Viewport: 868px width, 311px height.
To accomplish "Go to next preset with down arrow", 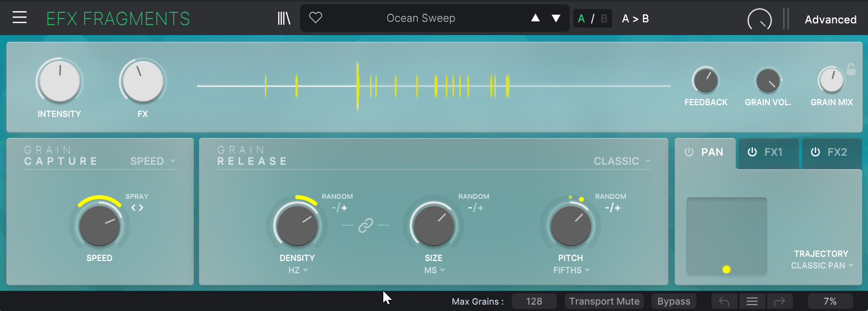I will 556,19.
